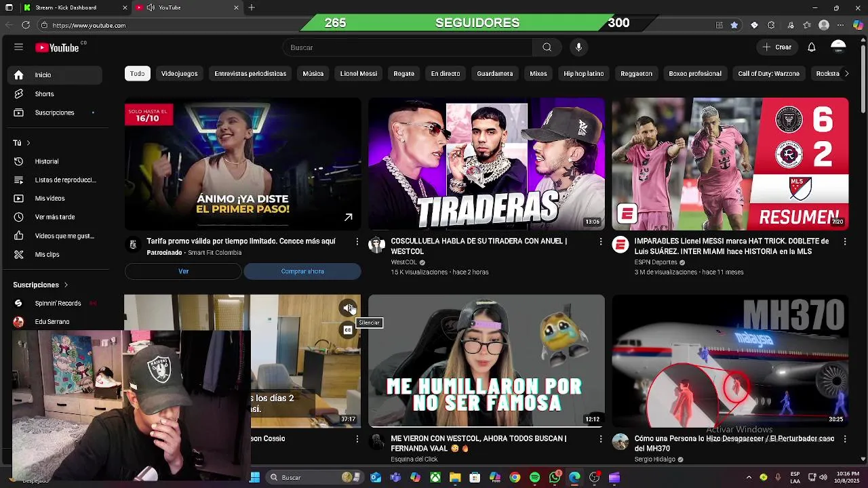Click the favorite star in address bar
This screenshot has width=868, height=488.
pyautogui.click(x=734, y=25)
